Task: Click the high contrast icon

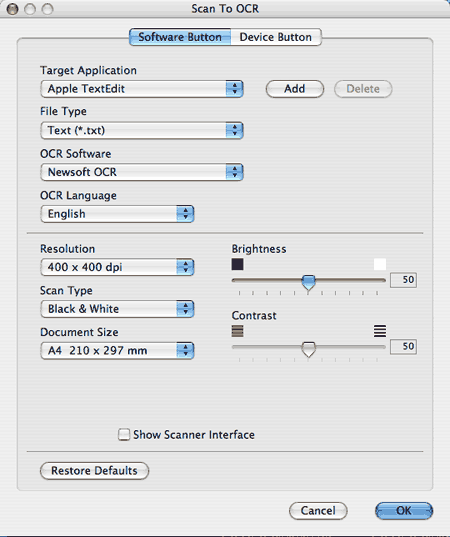Action: tap(380, 331)
